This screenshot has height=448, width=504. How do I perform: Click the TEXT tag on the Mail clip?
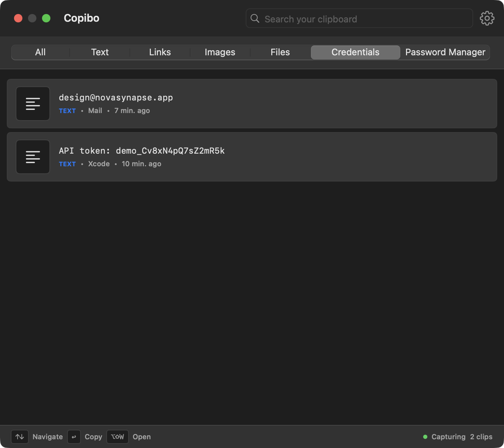point(67,111)
